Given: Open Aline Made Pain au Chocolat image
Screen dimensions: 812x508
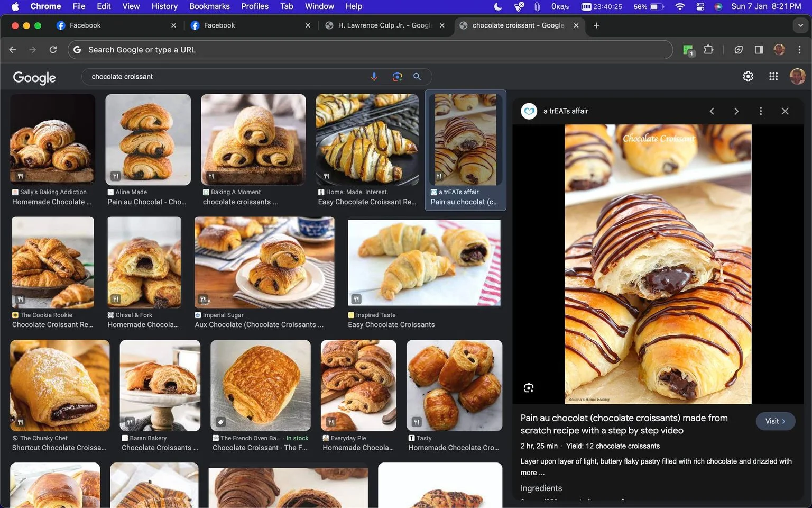Looking at the screenshot, I should coord(148,140).
